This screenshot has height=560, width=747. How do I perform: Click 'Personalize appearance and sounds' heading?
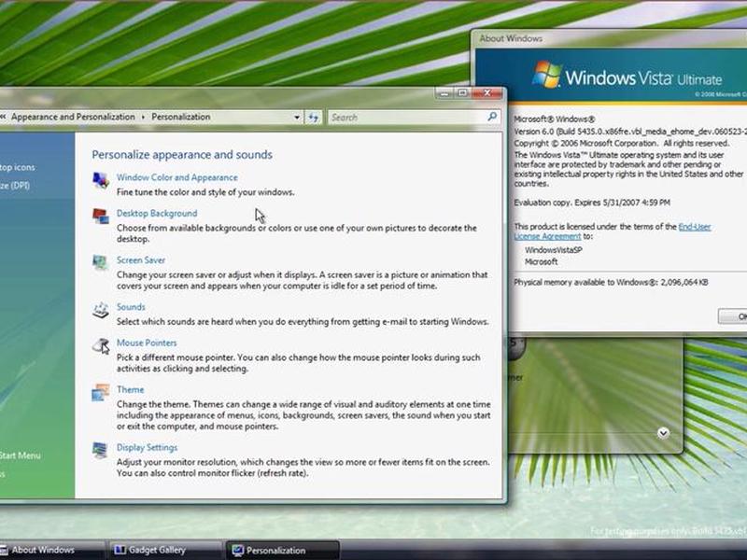pos(182,154)
